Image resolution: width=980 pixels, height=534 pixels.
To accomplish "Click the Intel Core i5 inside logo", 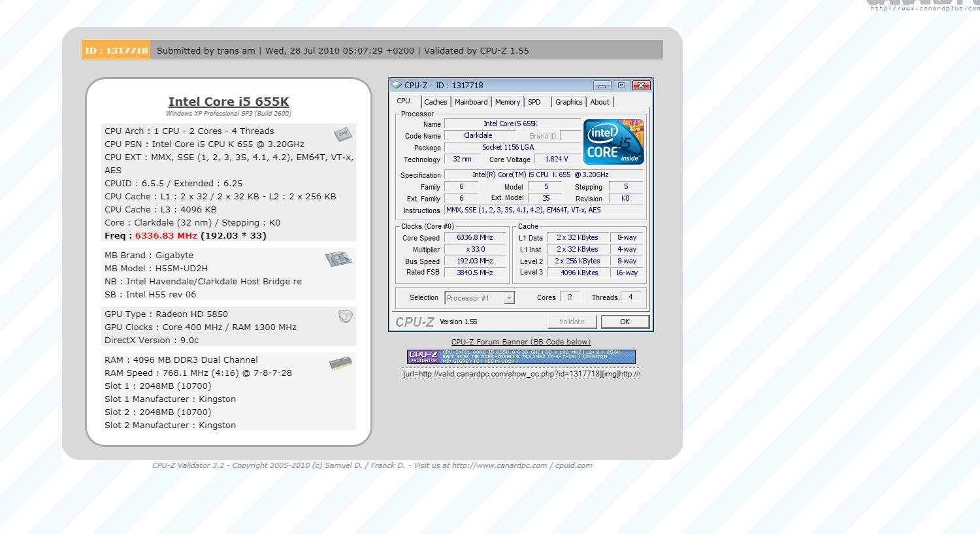I will (x=613, y=141).
